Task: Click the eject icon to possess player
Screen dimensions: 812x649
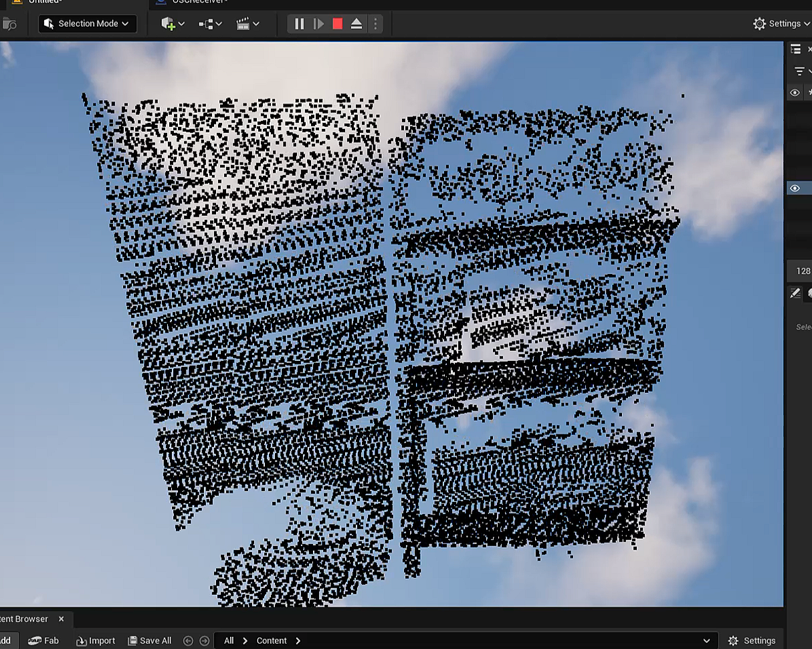Action: [x=356, y=23]
